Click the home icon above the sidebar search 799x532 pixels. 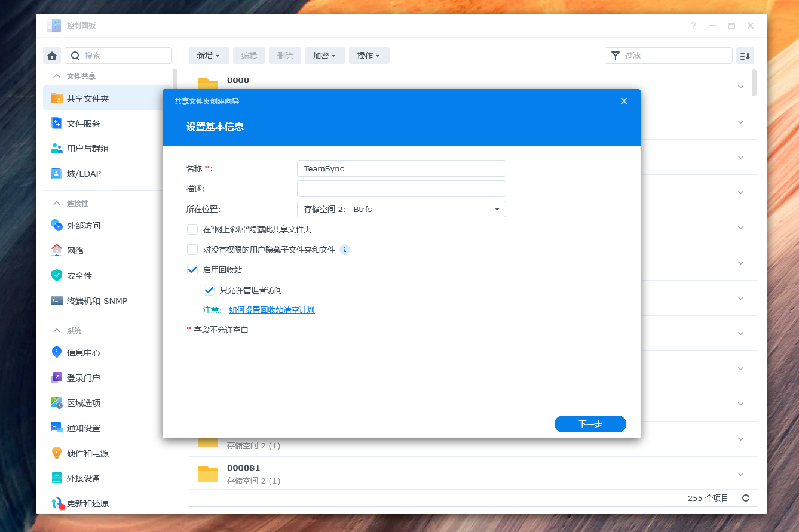51,55
